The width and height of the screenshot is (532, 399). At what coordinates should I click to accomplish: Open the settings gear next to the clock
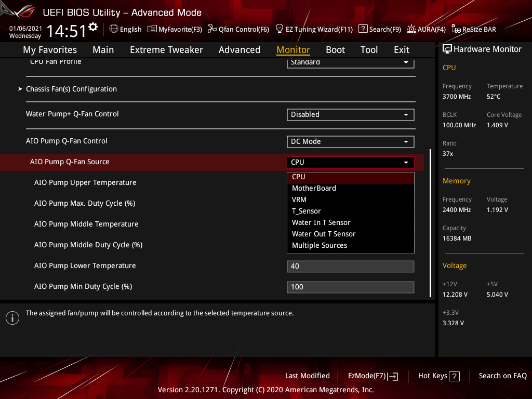pyautogui.click(x=93, y=27)
